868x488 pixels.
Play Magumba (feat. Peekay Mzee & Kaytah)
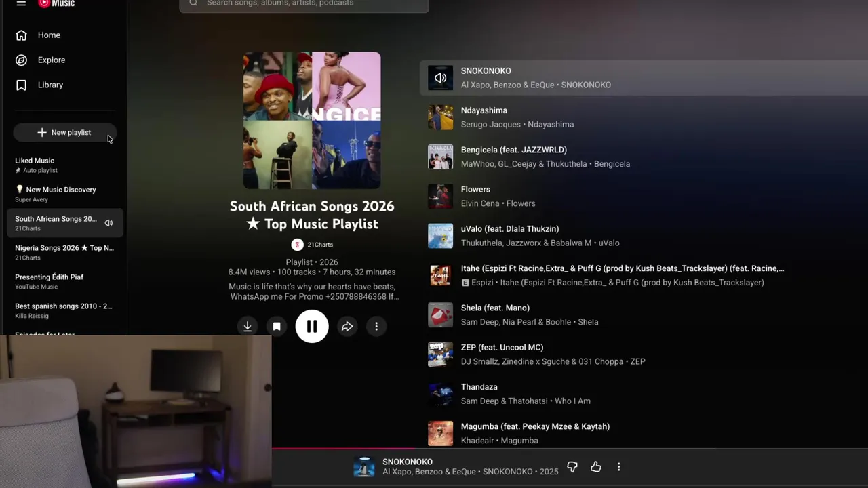pyautogui.click(x=535, y=426)
